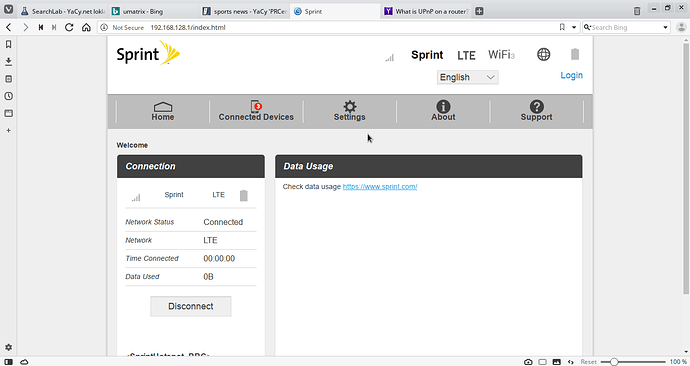
Task: Click the Data Usage panel header
Action: point(429,166)
